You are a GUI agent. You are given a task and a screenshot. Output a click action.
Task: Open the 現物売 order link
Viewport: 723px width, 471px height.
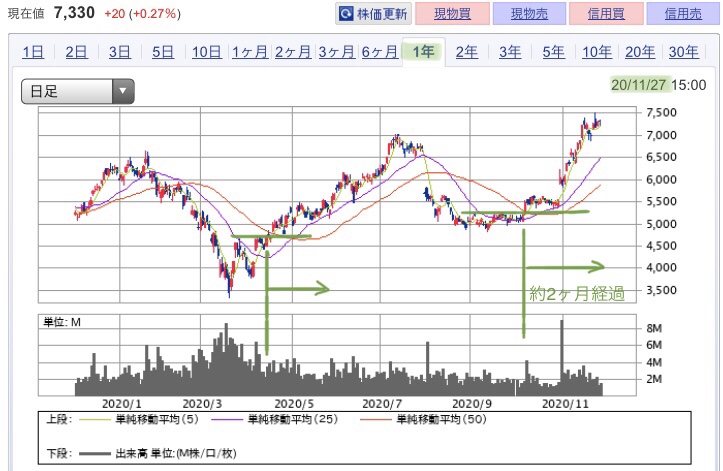pos(529,14)
